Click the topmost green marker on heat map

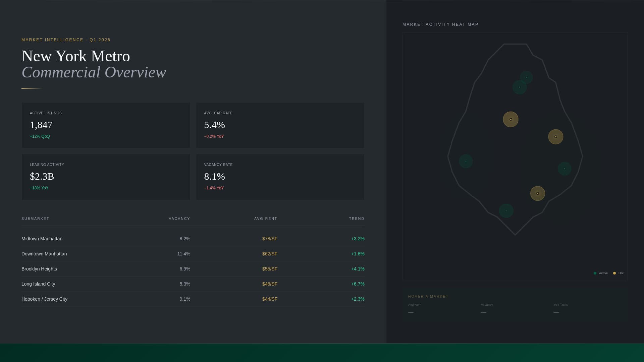click(526, 77)
